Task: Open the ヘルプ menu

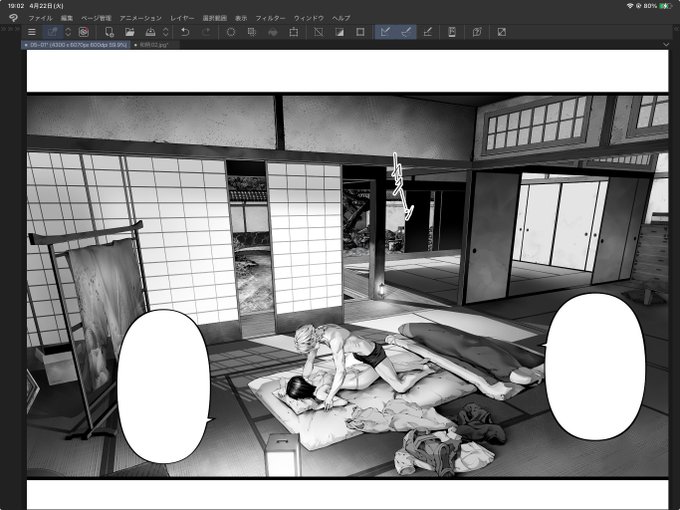Action: (341, 18)
